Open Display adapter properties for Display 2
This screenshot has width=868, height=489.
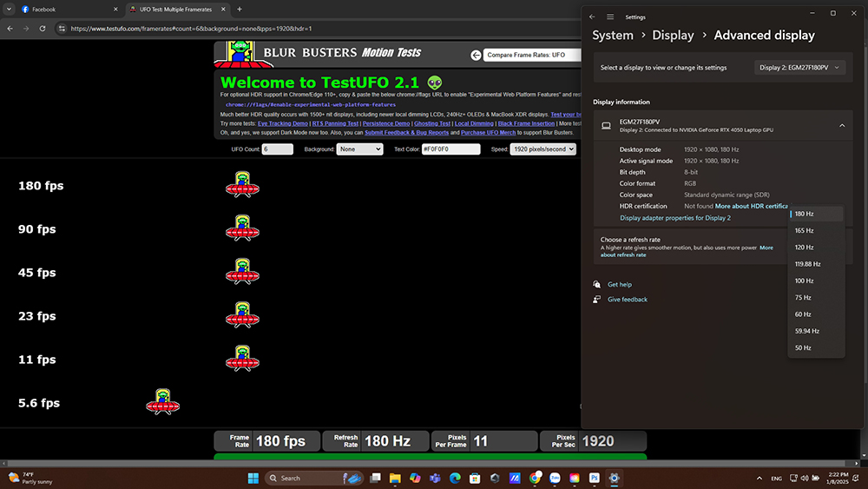click(x=674, y=218)
